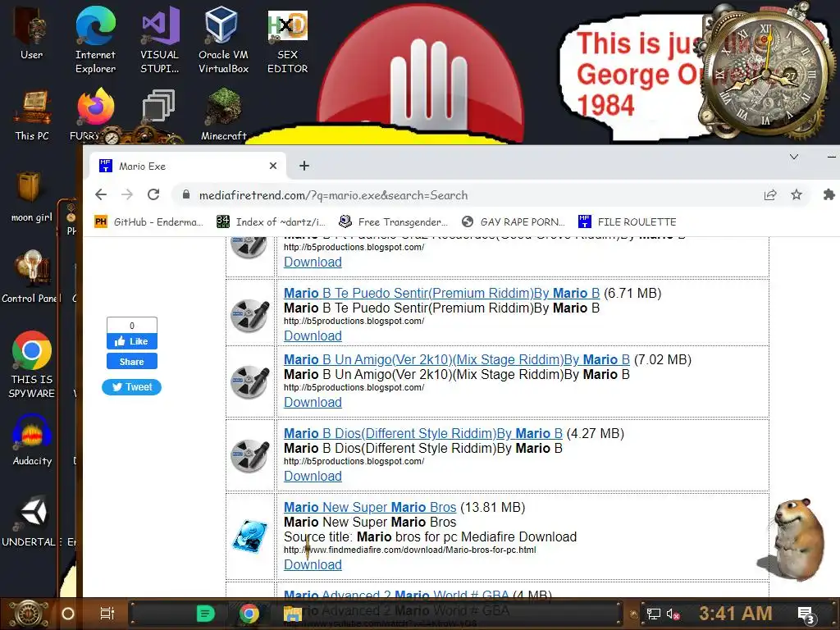Select the Mario Exe tab
The image size is (840, 630).
click(x=188, y=166)
